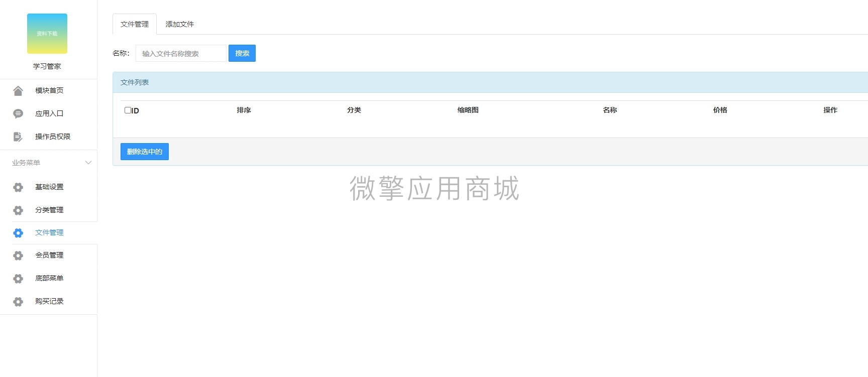Click the chat bubble icon beside 应用入口

pyautogui.click(x=18, y=114)
